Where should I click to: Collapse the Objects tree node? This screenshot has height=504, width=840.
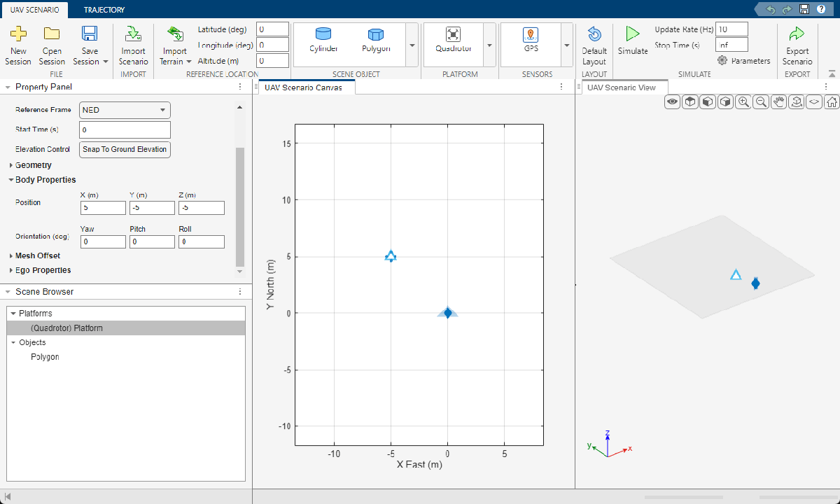13,342
